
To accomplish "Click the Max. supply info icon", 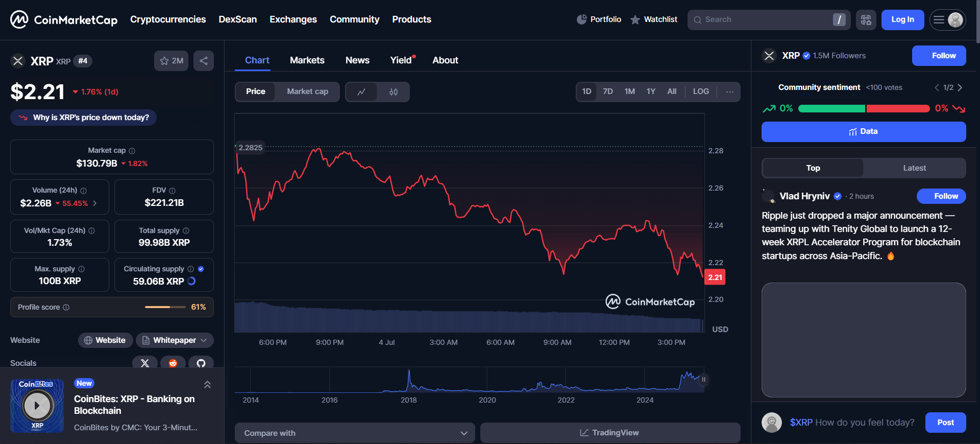I will (82, 269).
